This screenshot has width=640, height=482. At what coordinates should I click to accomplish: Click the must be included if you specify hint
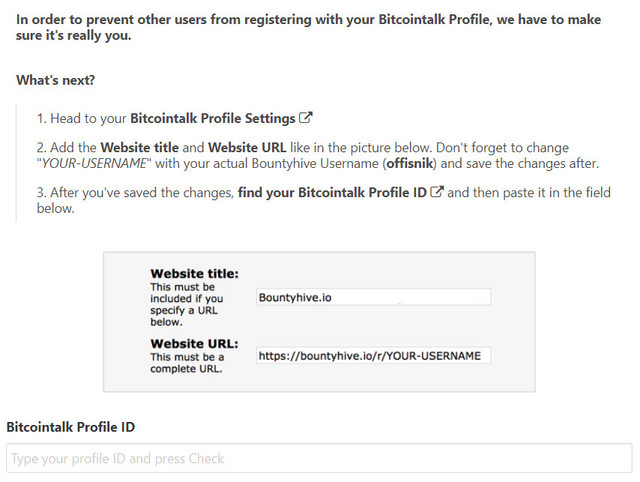coord(187,304)
